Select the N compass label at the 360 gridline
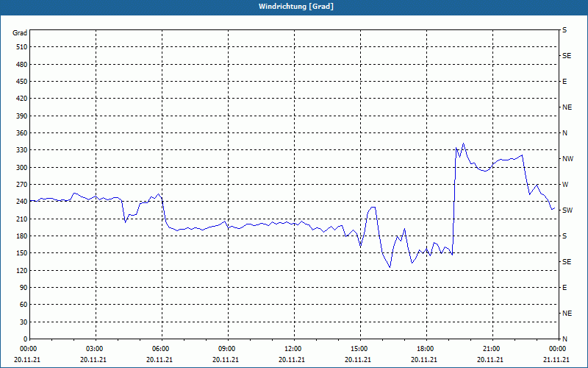588x368 pixels. (564, 133)
